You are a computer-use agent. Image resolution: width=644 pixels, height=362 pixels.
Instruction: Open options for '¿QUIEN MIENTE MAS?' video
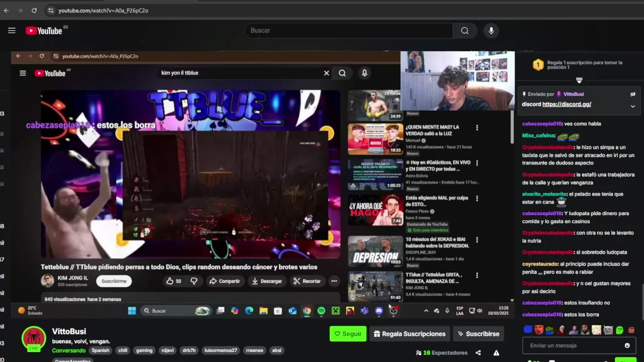(x=477, y=128)
